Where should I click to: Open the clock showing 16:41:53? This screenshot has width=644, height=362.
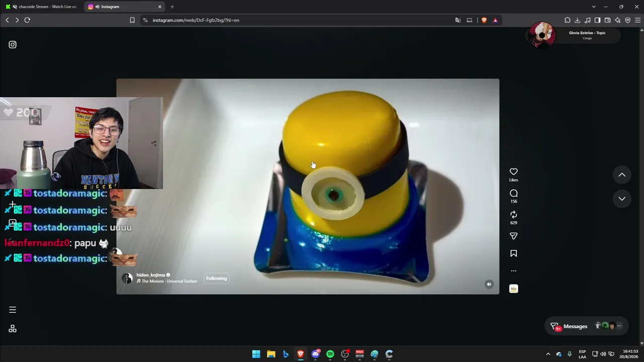(630, 354)
